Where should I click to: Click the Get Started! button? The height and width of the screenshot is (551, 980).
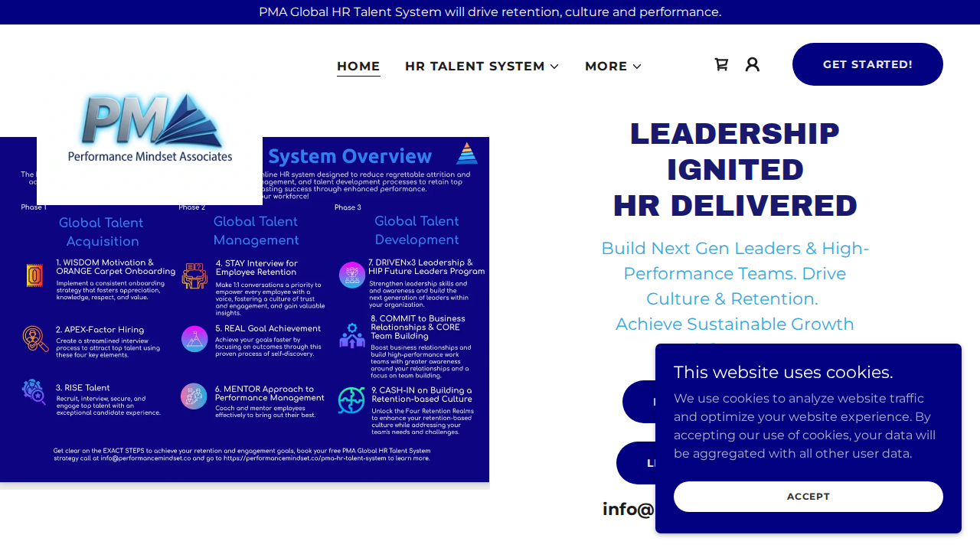point(867,64)
